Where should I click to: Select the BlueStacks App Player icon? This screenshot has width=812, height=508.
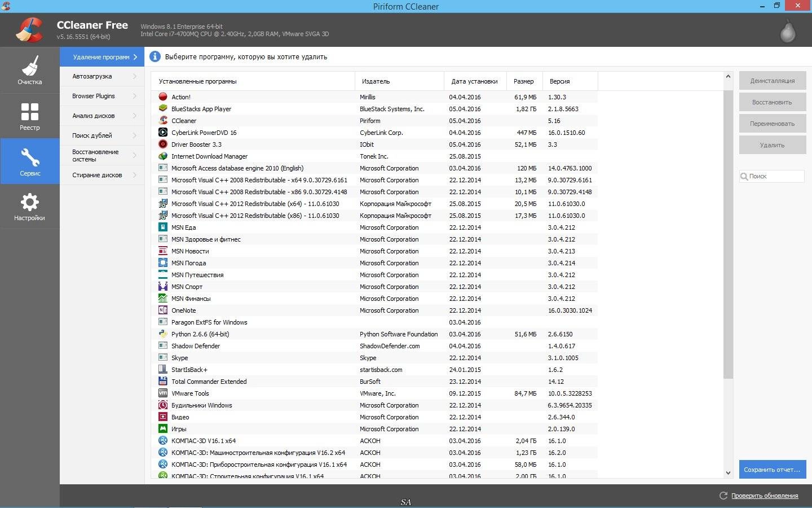tap(163, 108)
